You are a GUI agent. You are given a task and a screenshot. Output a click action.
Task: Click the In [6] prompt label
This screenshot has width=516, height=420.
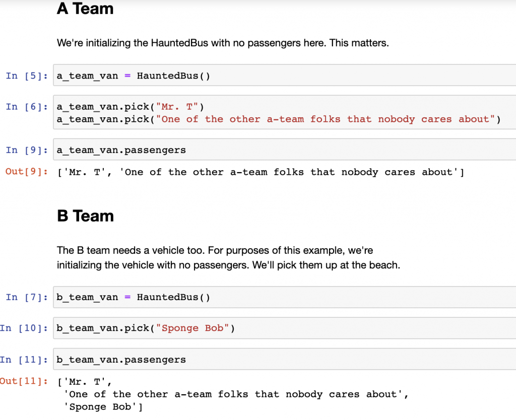coord(27,107)
